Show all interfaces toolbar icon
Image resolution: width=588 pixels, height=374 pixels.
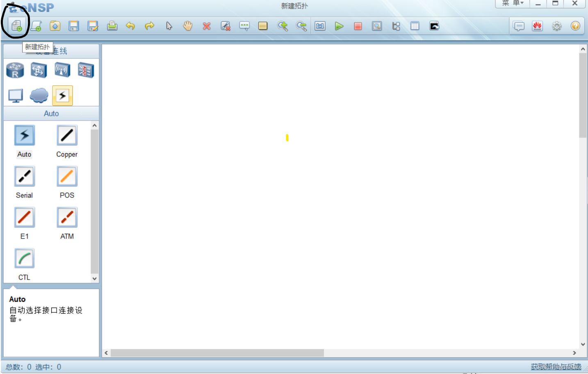[x=396, y=26]
